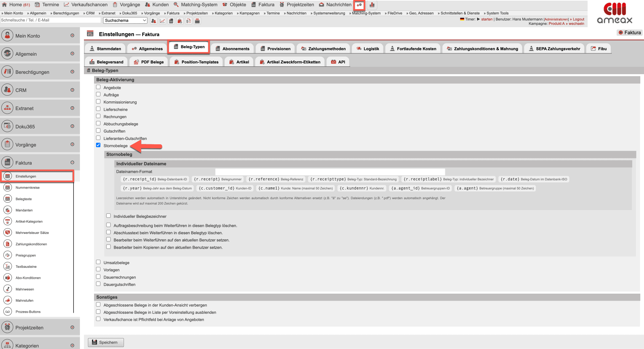This screenshot has height=349, width=644.
Task: Open Mahnwesen in the Faktura sidebar
Action: [25, 289]
